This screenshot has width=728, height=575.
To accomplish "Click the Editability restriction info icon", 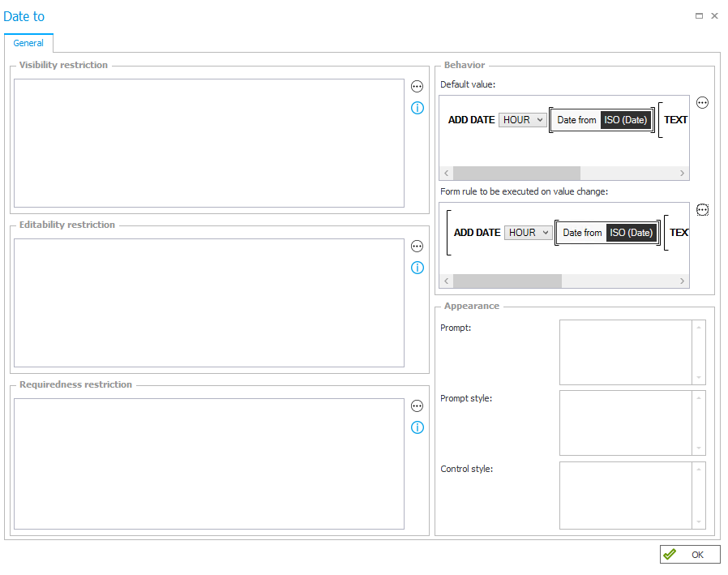I will [418, 268].
